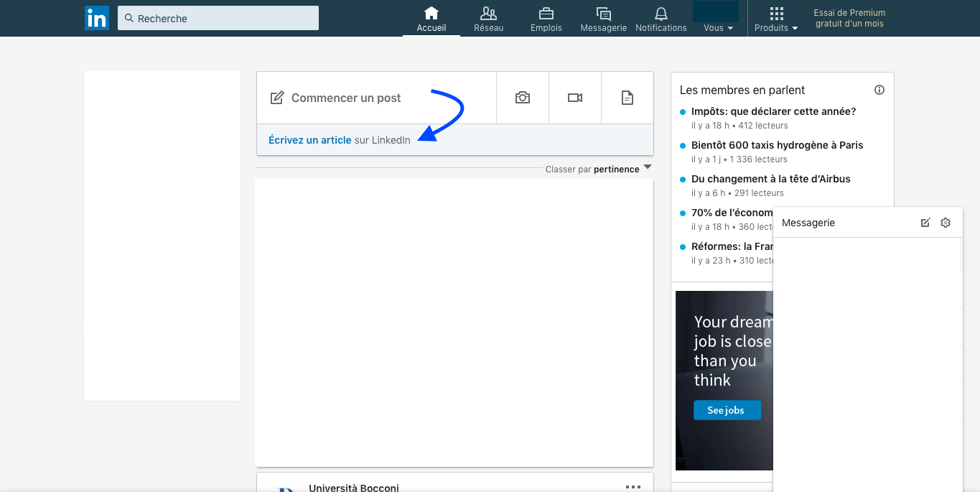This screenshot has height=492, width=980.
Task: Click the LinkedIn logo icon
Action: tap(96, 18)
